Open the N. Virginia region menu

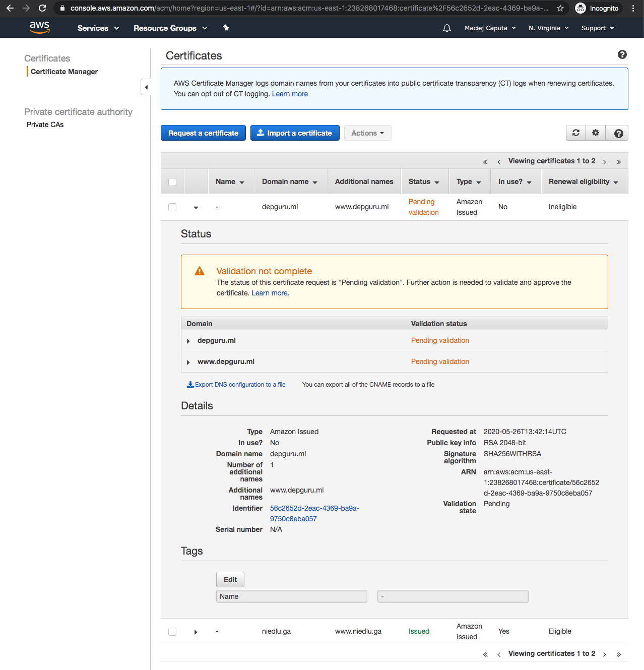click(548, 28)
